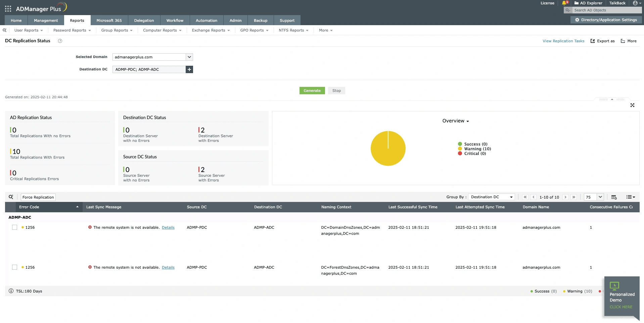
Task: Open the Overview dropdown above the pie chart
Action: pyautogui.click(x=455, y=121)
